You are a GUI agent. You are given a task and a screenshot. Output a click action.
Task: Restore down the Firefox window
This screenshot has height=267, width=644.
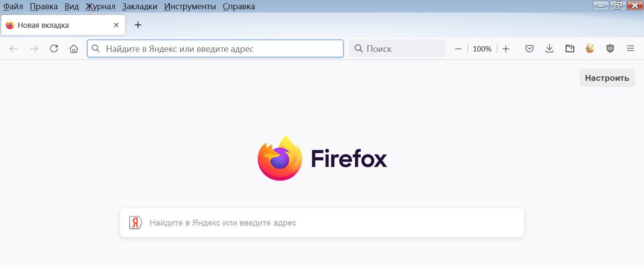618,5
